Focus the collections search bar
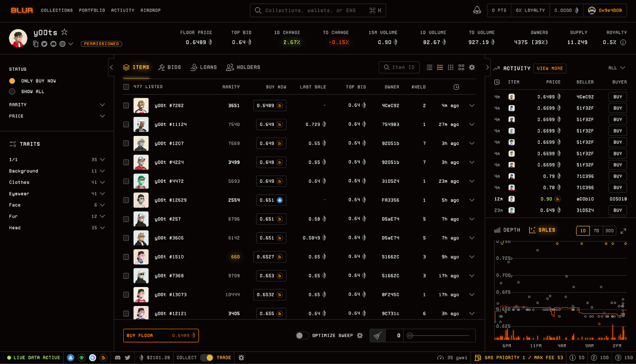The width and height of the screenshot is (636, 364). click(x=318, y=10)
